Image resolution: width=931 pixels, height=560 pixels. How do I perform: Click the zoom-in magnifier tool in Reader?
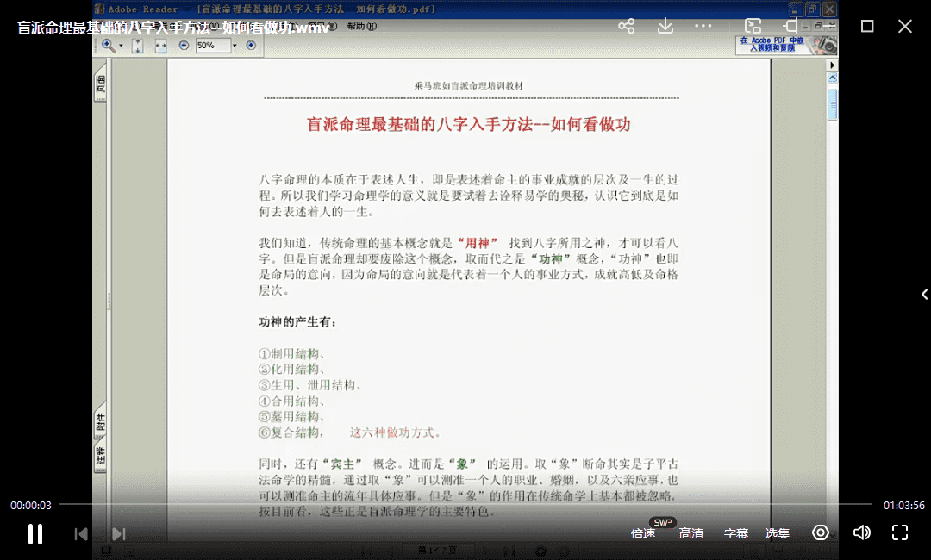click(109, 46)
